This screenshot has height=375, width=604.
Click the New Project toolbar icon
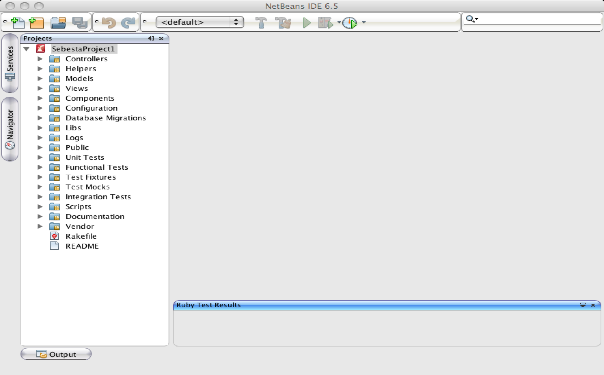[37, 23]
